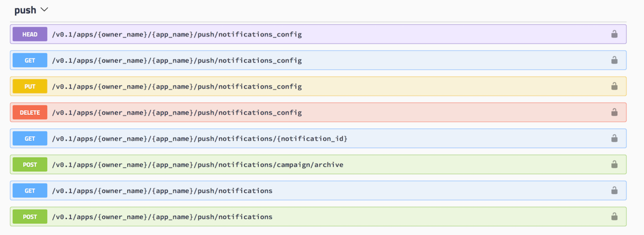Open GET notifications/{notification_id} endpoint path

(200, 138)
